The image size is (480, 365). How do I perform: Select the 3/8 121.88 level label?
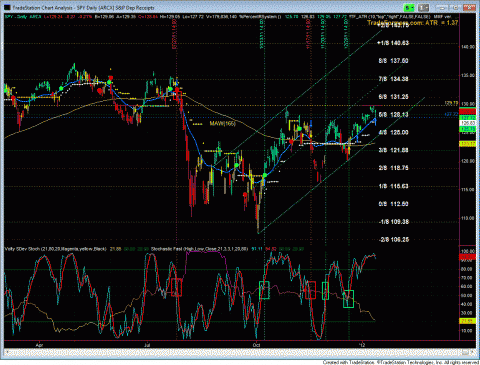click(x=393, y=150)
